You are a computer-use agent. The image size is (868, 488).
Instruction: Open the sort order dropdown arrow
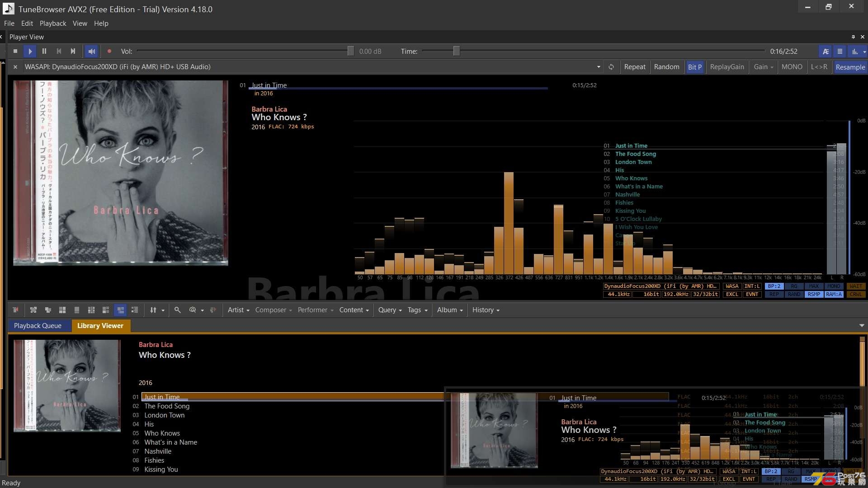[x=163, y=310]
